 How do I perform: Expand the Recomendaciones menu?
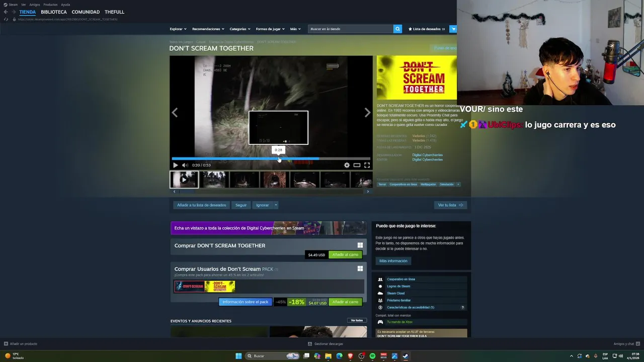pos(208,29)
